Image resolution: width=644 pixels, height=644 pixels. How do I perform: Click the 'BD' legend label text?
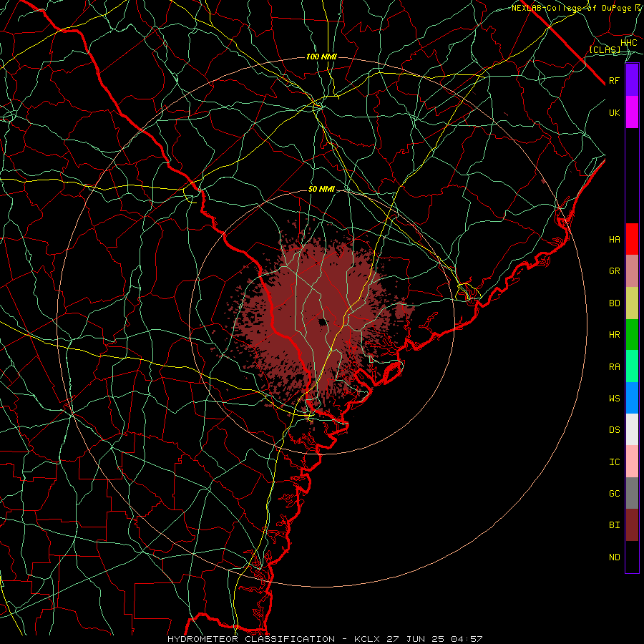[614, 303]
